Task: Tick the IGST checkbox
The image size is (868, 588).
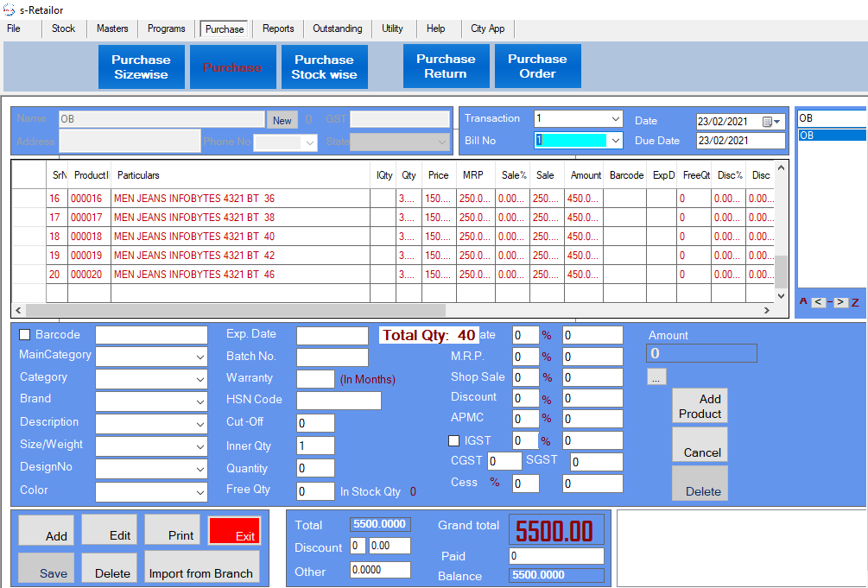Action: (454, 441)
